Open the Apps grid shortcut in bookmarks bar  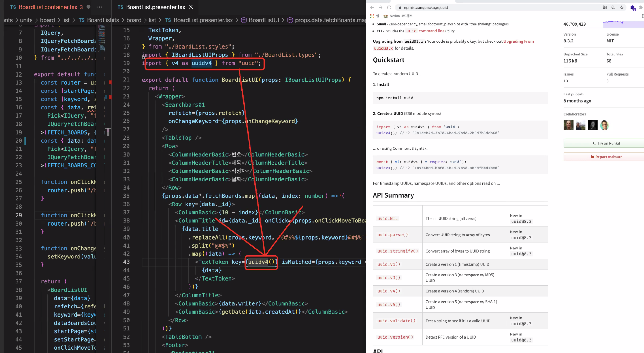[372, 16]
